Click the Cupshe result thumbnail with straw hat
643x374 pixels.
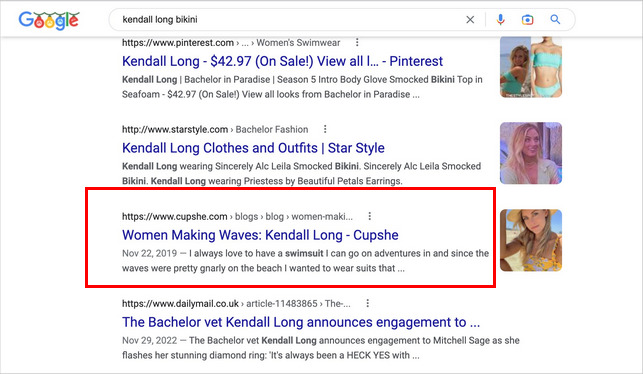tap(531, 240)
